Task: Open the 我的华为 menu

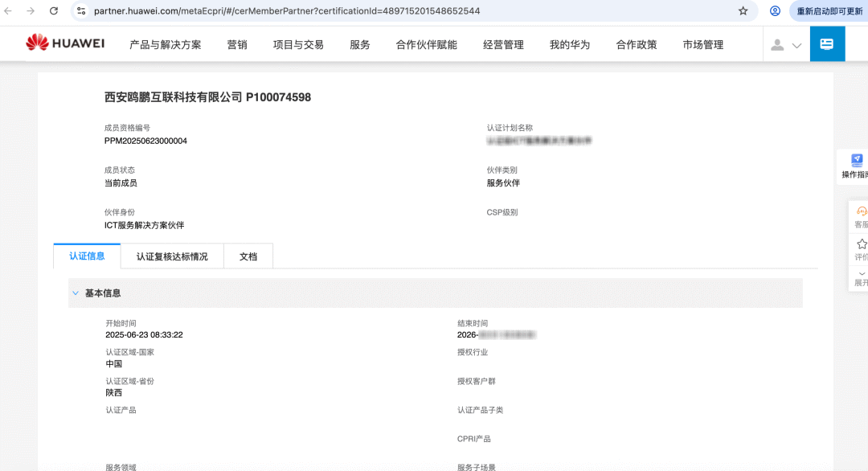Action: (x=570, y=45)
